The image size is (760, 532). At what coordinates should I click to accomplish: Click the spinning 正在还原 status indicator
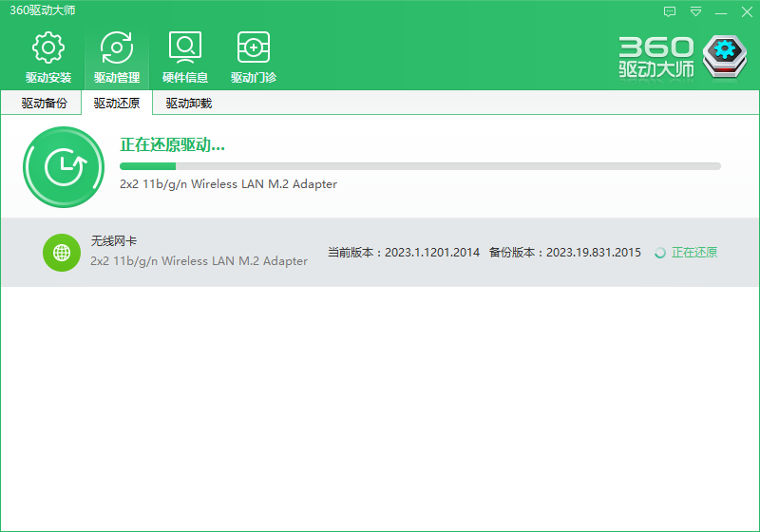659,253
